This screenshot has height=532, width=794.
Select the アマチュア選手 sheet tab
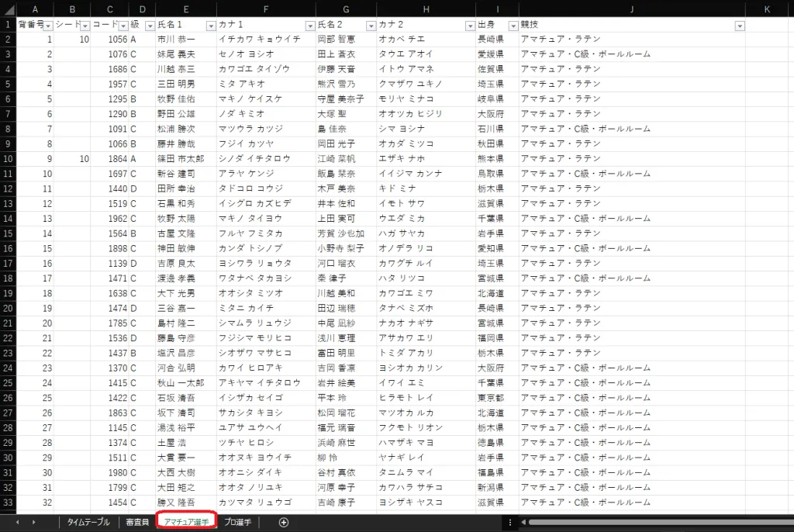click(185, 522)
